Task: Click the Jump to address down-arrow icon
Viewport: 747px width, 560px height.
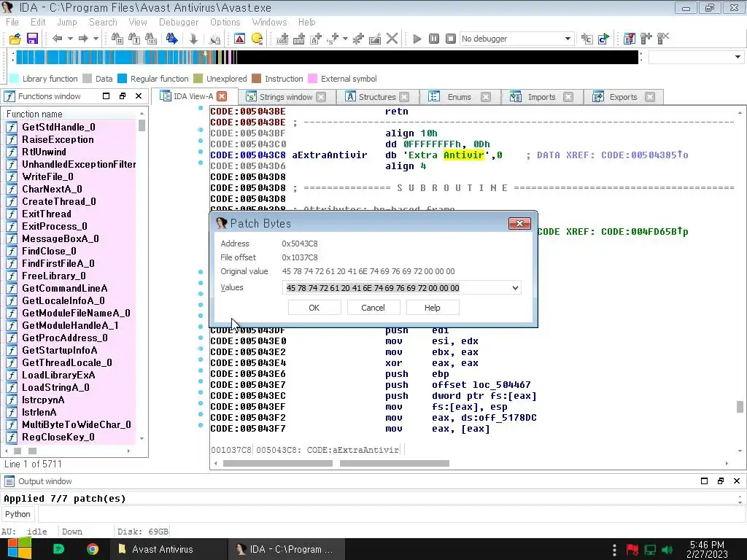Action: [x=193, y=39]
